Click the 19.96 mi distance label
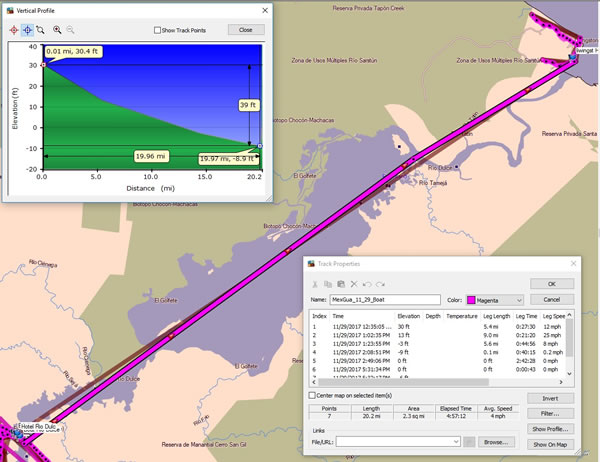The width and height of the screenshot is (600, 462). tap(151, 156)
